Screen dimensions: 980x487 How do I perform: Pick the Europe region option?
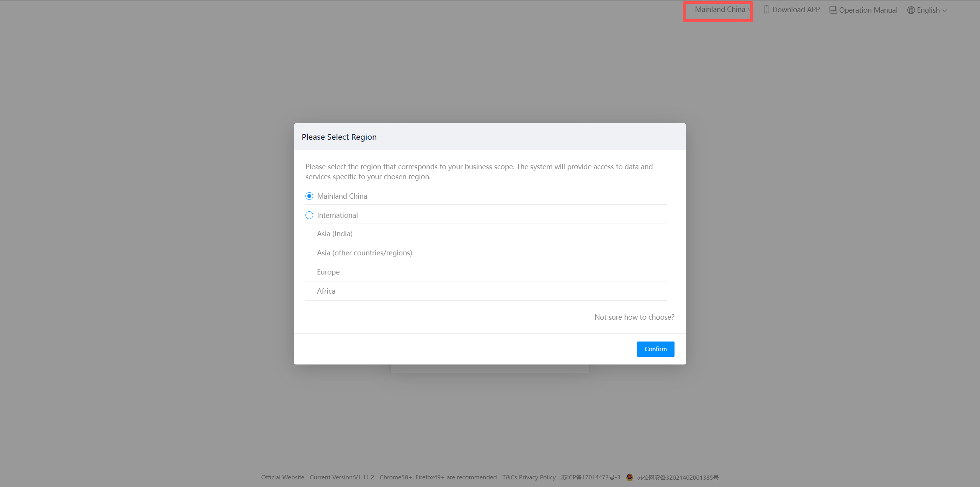328,272
